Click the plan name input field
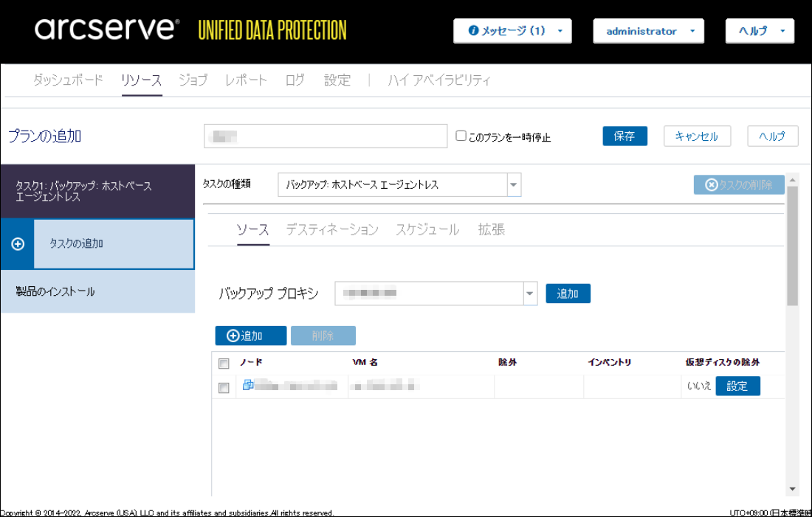 click(326, 136)
